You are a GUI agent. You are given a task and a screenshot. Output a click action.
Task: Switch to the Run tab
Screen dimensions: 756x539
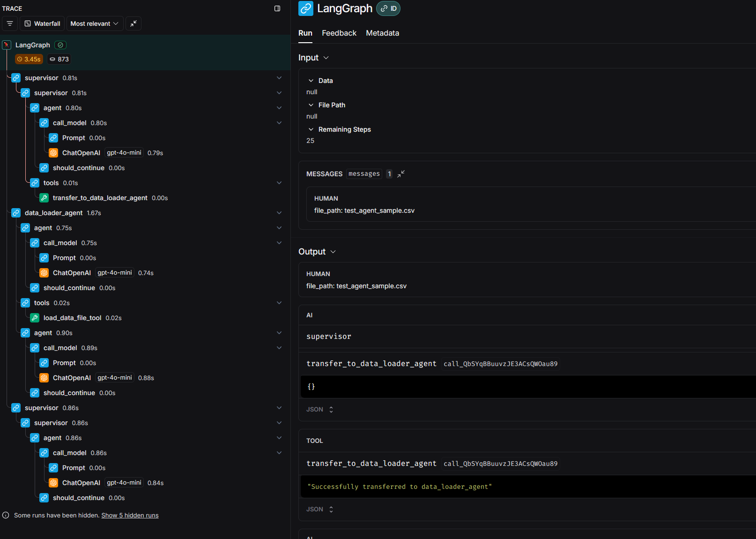point(305,33)
